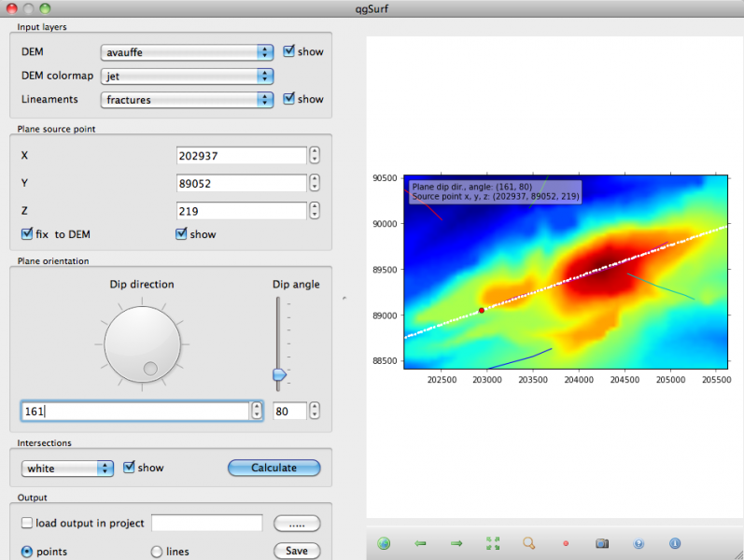
Task: Click the camera save-image icon
Action: (602, 543)
